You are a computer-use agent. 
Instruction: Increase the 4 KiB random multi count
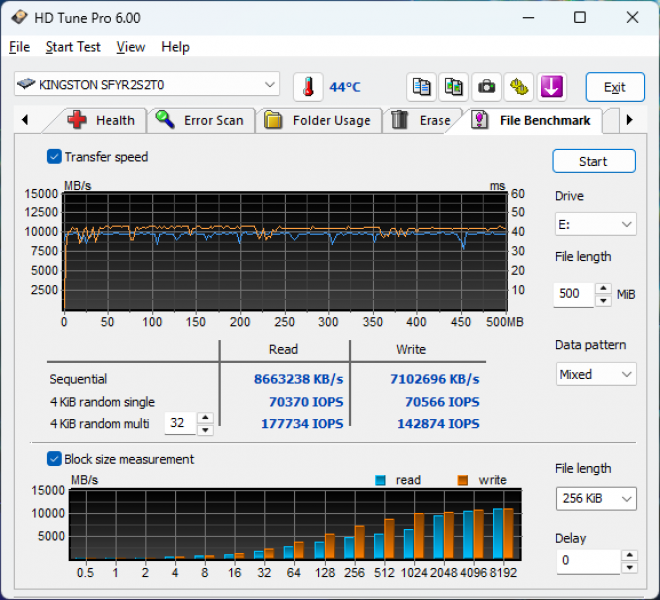205,418
